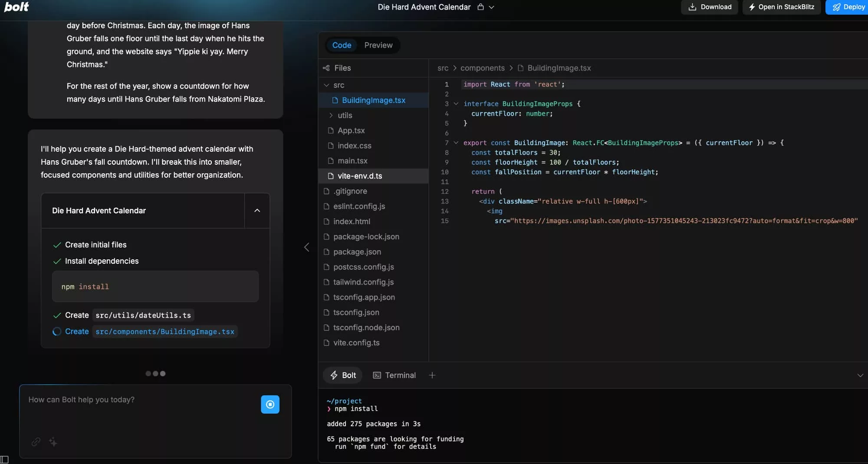Collapse the chat panel with left arrow
This screenshot has height=464, width=868.
[306, 247]
